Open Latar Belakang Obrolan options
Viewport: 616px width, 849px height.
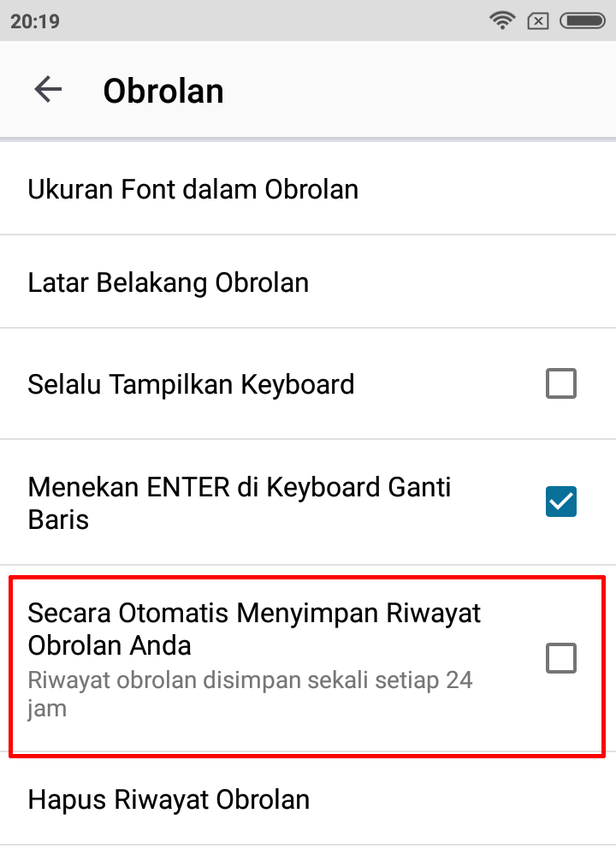coord(169,282)
